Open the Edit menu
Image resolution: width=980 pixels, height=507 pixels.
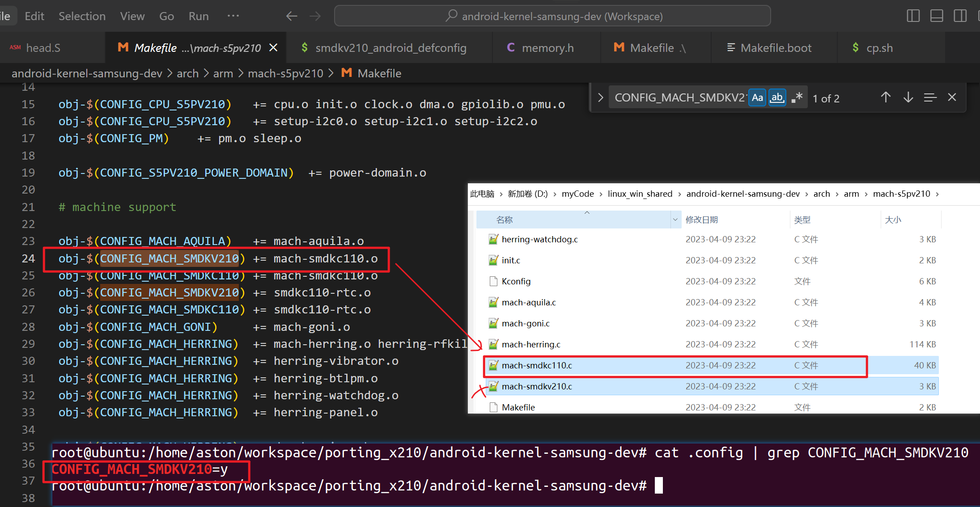coord(34,16)
